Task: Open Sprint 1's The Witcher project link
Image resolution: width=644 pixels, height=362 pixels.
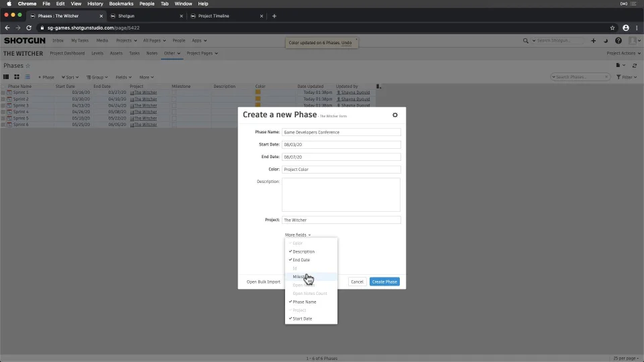Action: pos(146,93)
